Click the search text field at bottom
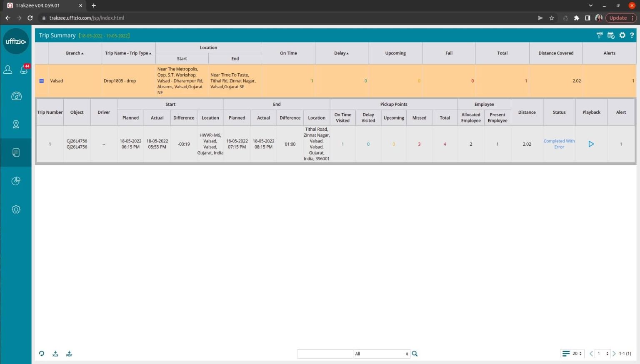The width and height of the screenshot is (640, 364). (x=325, y=354)
